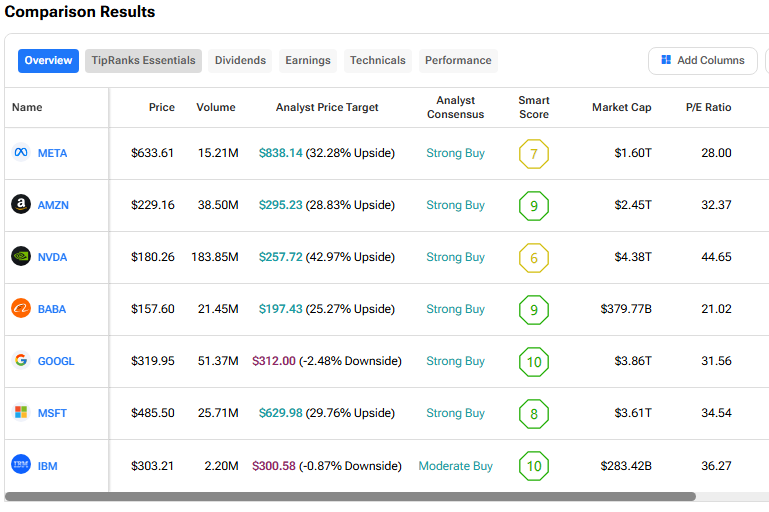This screenshot has width=769, height=512.
Task: Click the Add Columns button
Action: pos(702,61)
